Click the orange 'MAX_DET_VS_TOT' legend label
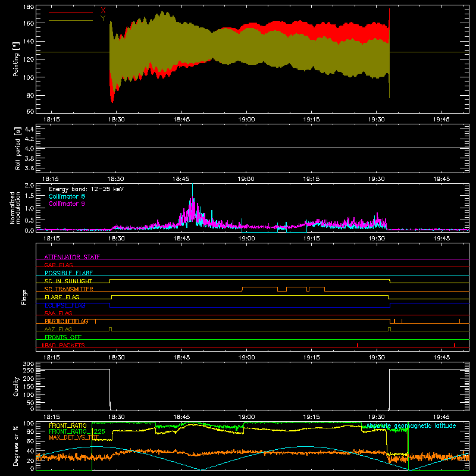 click(74, 437)
